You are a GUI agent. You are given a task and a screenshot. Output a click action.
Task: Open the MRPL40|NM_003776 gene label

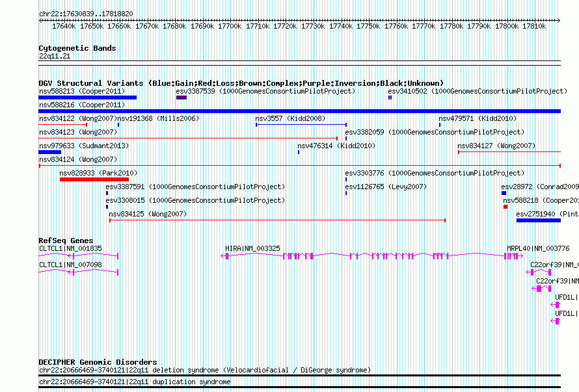pyautogui.click(x=538, y=248)
